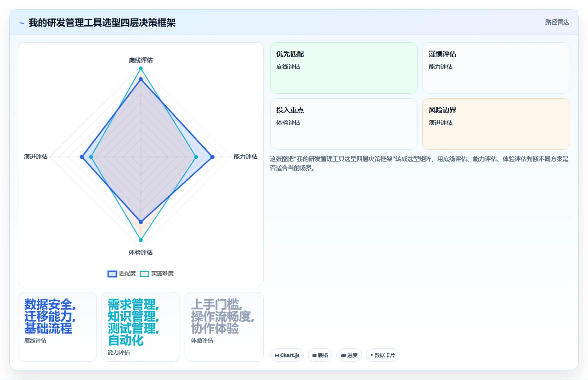The height and width of the screenshot is (380, 588).
Task: Click the 能力评估 radar axis label
Action: (246, 156)
